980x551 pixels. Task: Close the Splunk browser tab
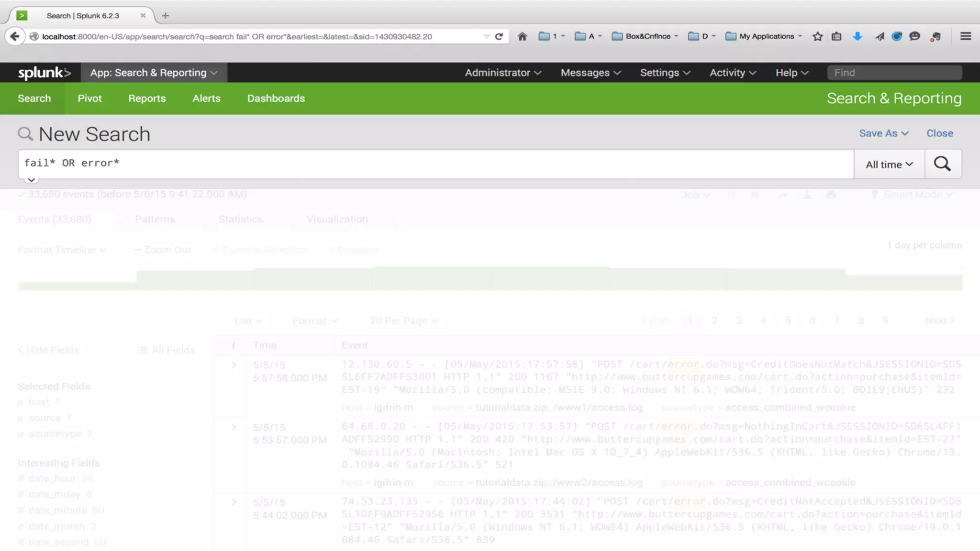(143, 16)
